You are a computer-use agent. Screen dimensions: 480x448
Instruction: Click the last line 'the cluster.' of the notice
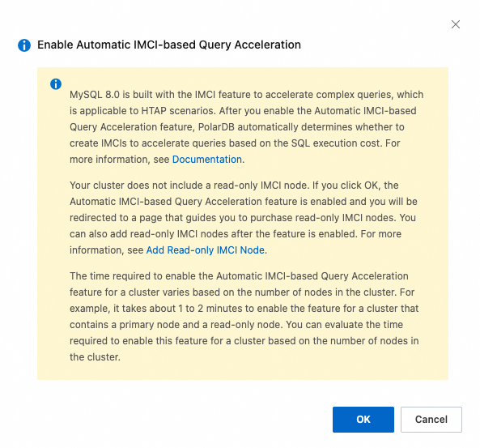tap(95, 357)
